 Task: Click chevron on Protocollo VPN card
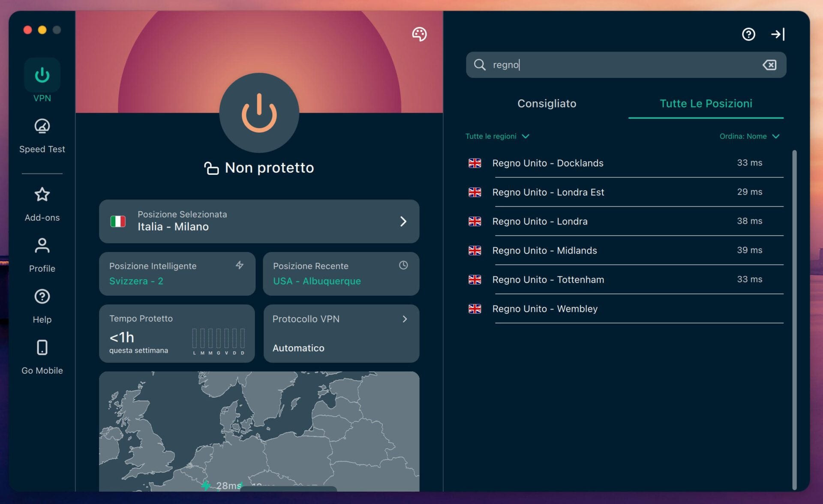point(405,319)
